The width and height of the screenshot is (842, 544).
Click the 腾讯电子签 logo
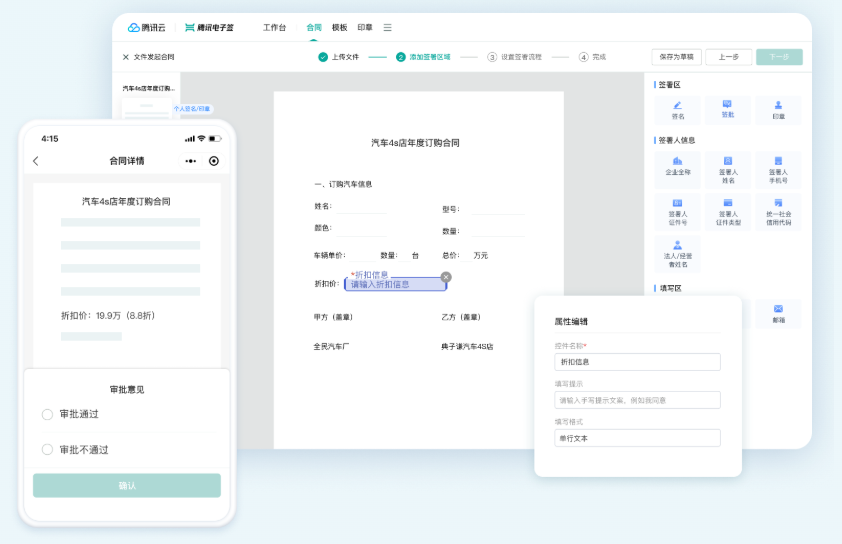click(x=209, y=27)
